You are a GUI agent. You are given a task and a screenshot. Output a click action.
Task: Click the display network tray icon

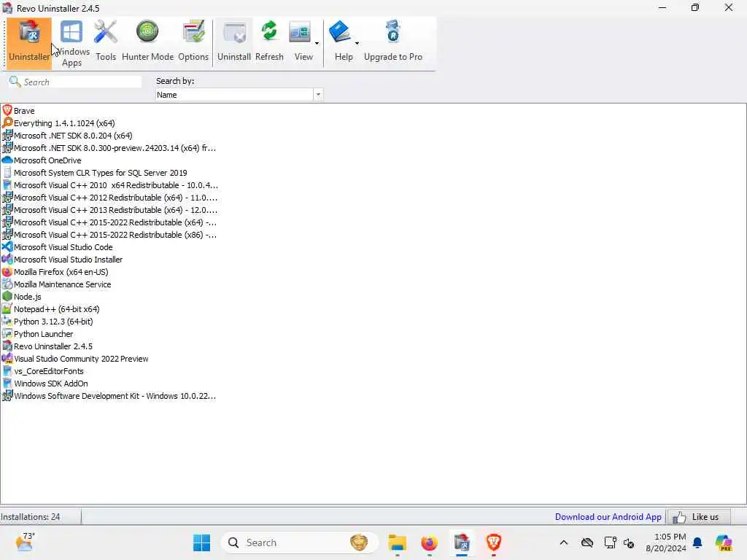point(610,542)
